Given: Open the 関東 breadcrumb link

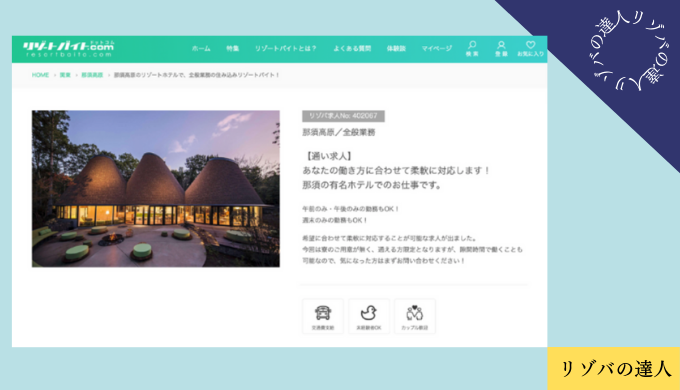Looking at the screenshot, I should 65,75.
